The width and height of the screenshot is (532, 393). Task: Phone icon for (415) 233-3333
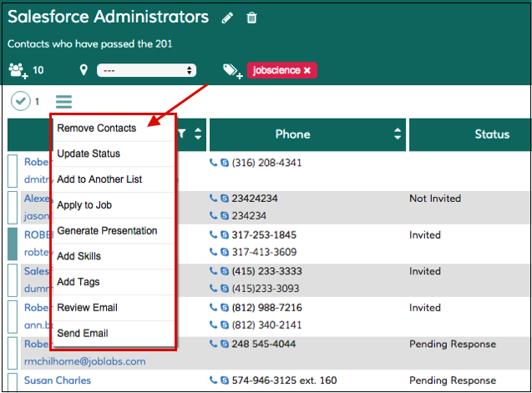point(213,271)
